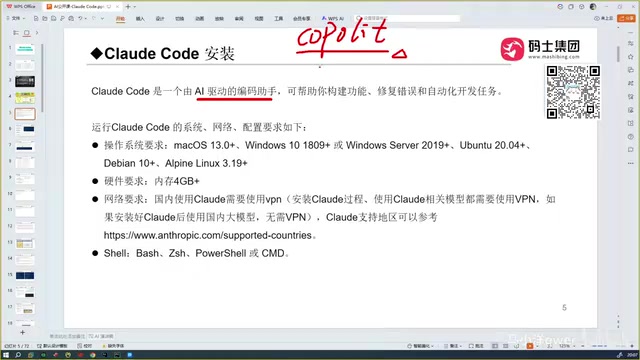The image size is (640, 360).
Task: Open the 会员专享 ribbon tab
Action: (302, 19)
